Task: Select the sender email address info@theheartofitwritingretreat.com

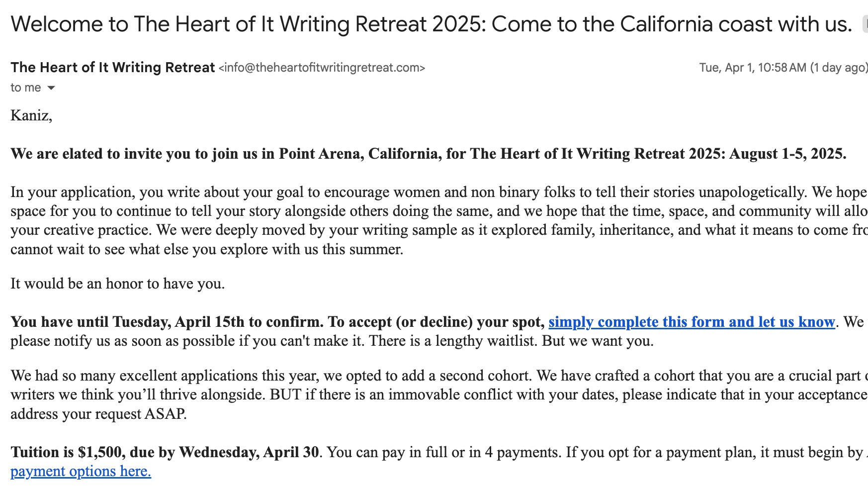Action: pos(322,68)
